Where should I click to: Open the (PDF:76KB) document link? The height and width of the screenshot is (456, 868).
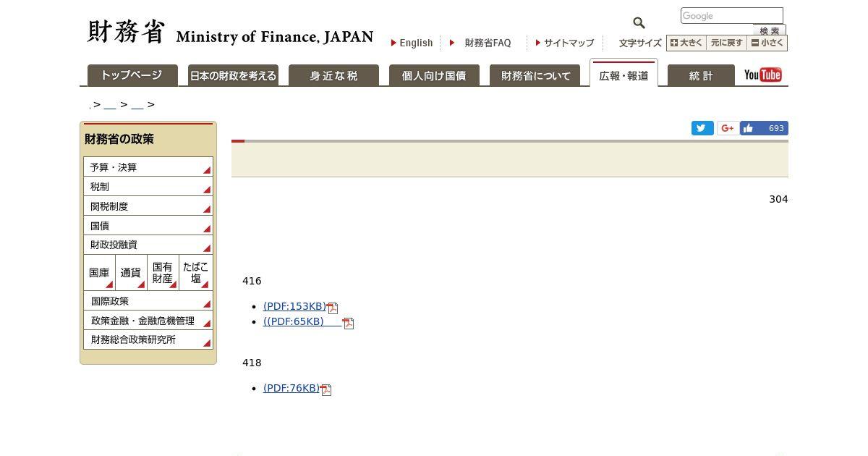pyautogui.click(x=292, y=388)
